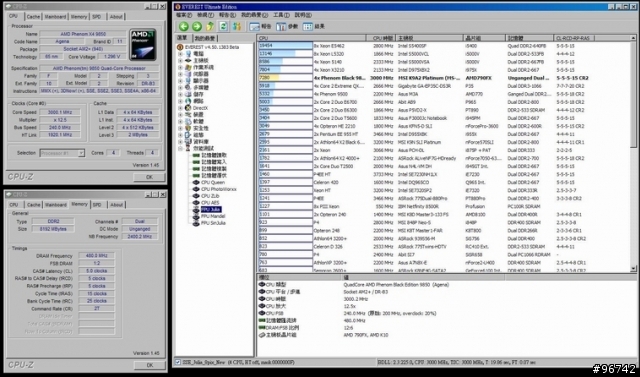The height and width of the screenshot is (377, 640).
Task: Click the up arrow of results list scrollbar
Action: (633, 38)
